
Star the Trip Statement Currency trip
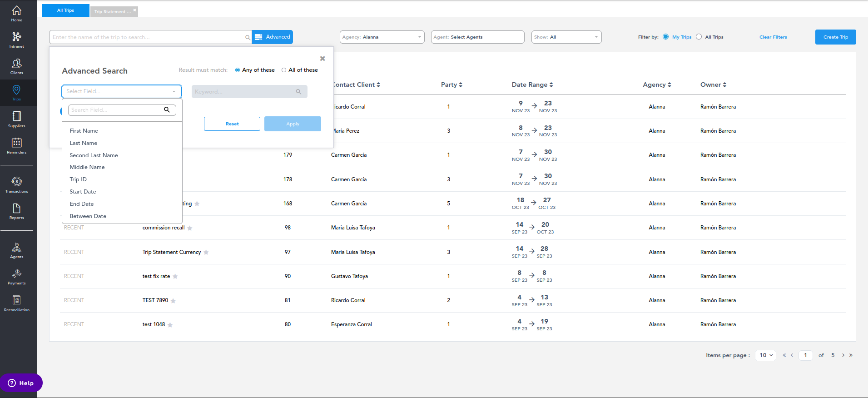tap(206, 252)
